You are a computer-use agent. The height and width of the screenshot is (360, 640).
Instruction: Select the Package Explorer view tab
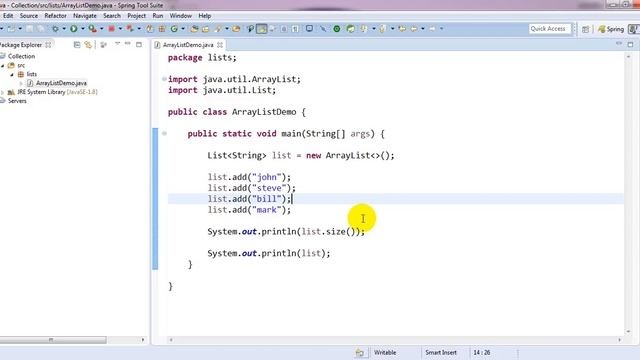(x=21, y=44)
